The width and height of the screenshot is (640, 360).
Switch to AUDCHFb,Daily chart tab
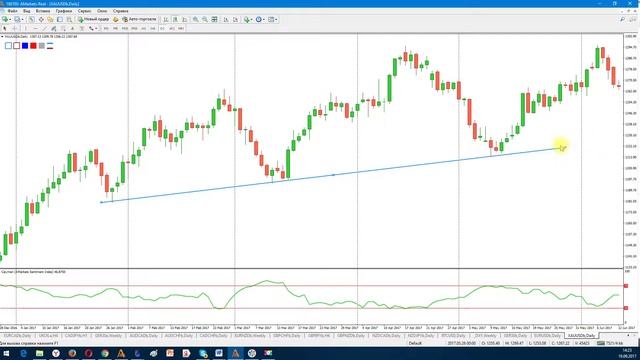pyautogui.click(x=179, y=336)
